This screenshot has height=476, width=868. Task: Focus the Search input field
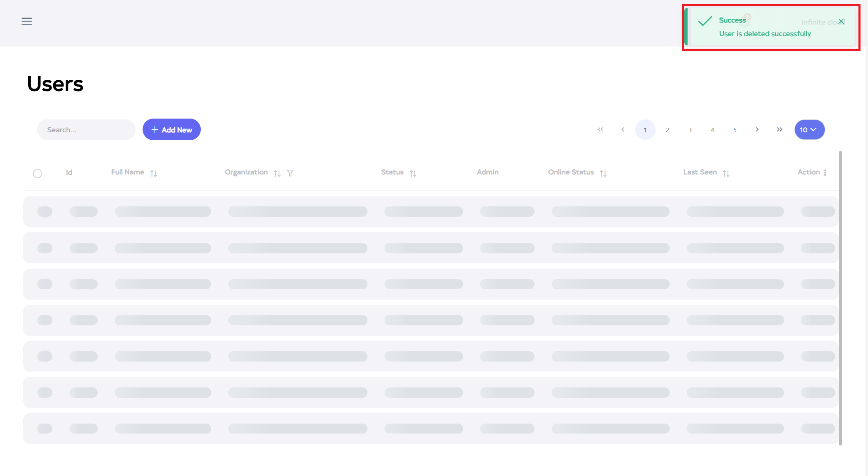click(x=86, y=130)
